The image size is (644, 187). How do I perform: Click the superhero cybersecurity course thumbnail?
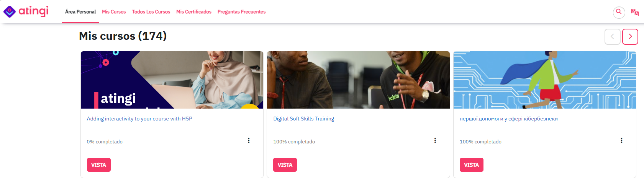(x=545, y=80)
